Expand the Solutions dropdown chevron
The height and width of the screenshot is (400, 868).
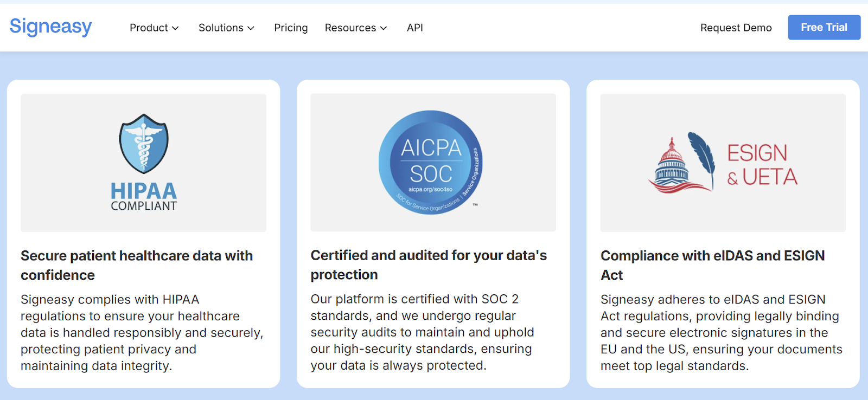click(251, 28)
